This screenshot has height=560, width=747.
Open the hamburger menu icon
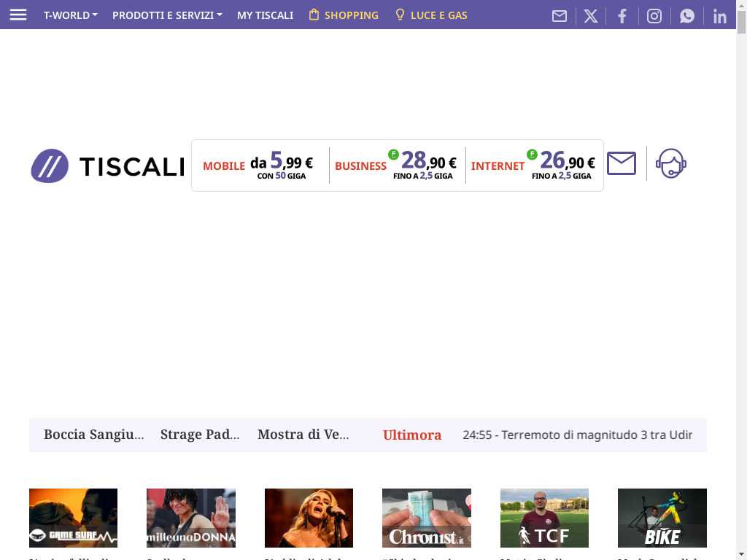[x=18, y=15]
